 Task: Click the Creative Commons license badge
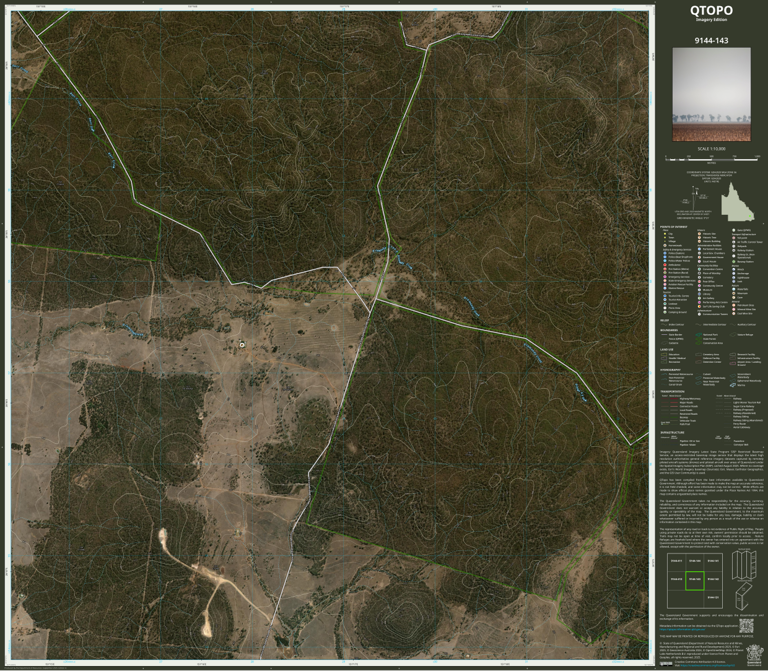coord(666,664)
